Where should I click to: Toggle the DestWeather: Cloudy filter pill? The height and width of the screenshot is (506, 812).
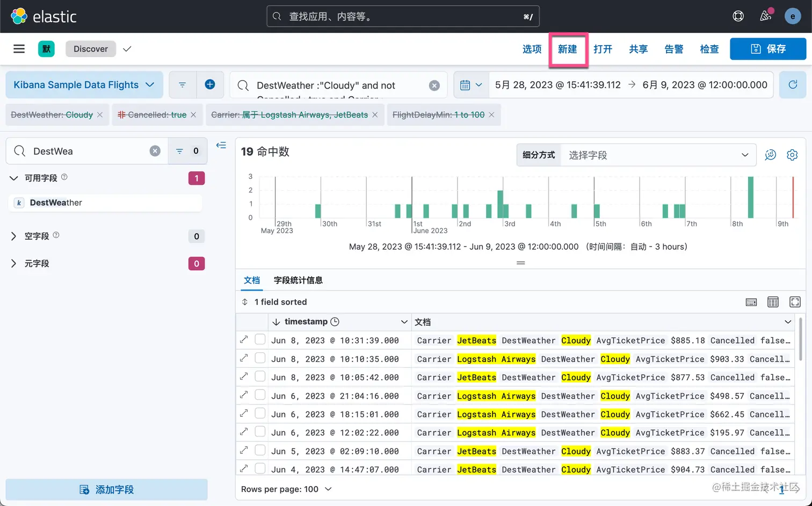[52, 115]
